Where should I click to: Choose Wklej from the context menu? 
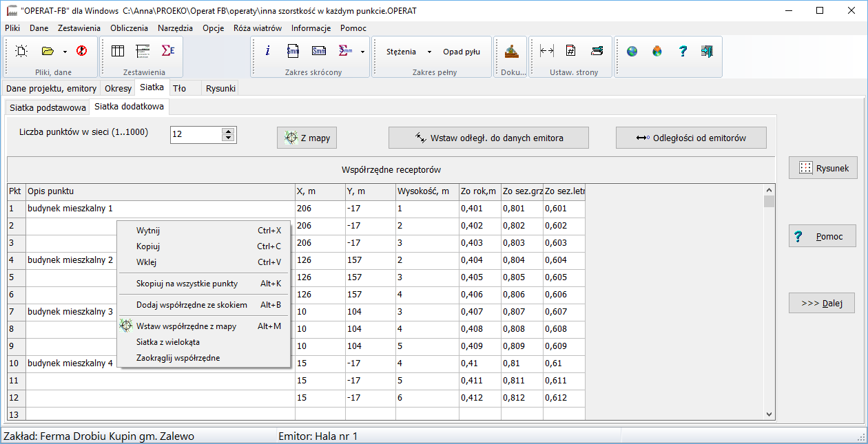pyautogui.click(x=203, y=262)
